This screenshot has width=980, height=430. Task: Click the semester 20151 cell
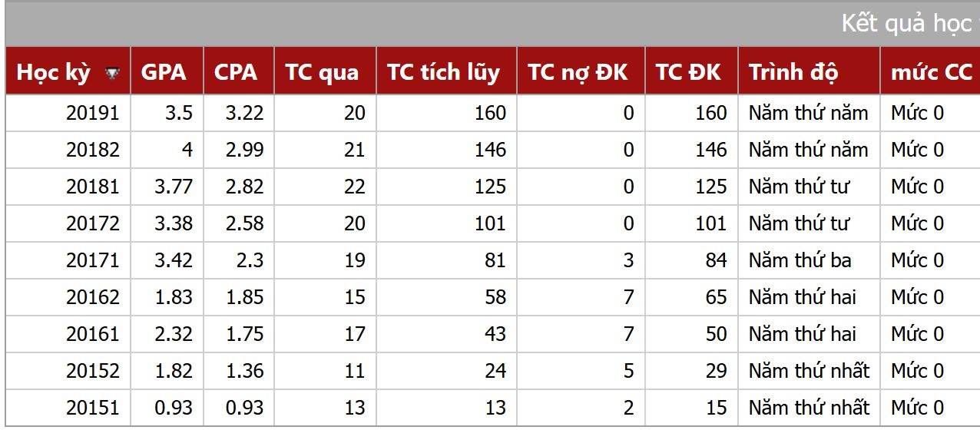pos(93,408)
